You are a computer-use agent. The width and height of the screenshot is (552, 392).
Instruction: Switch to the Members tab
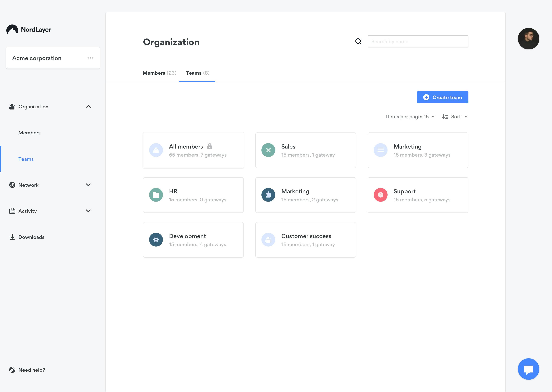click(x=159, y=73)
